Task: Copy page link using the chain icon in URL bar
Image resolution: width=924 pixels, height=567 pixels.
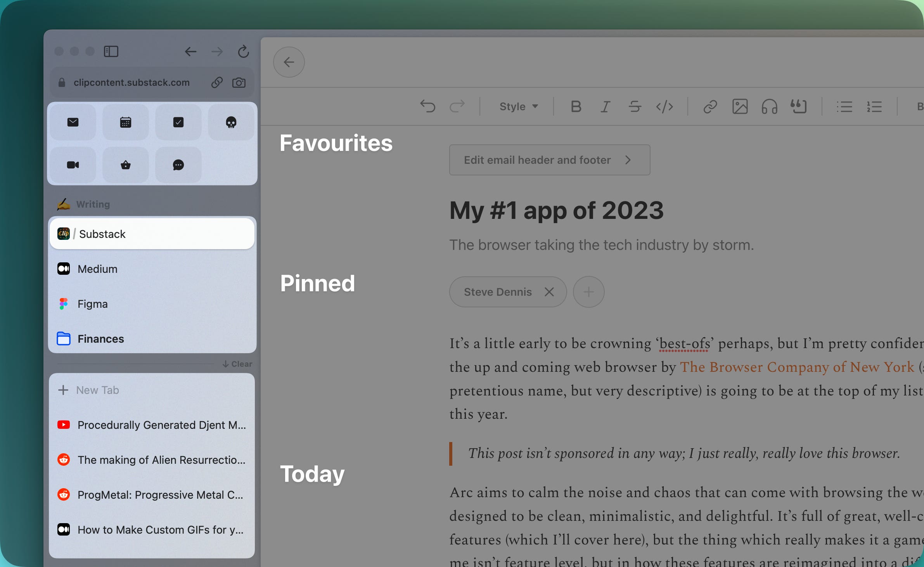Action: point(217,82)
